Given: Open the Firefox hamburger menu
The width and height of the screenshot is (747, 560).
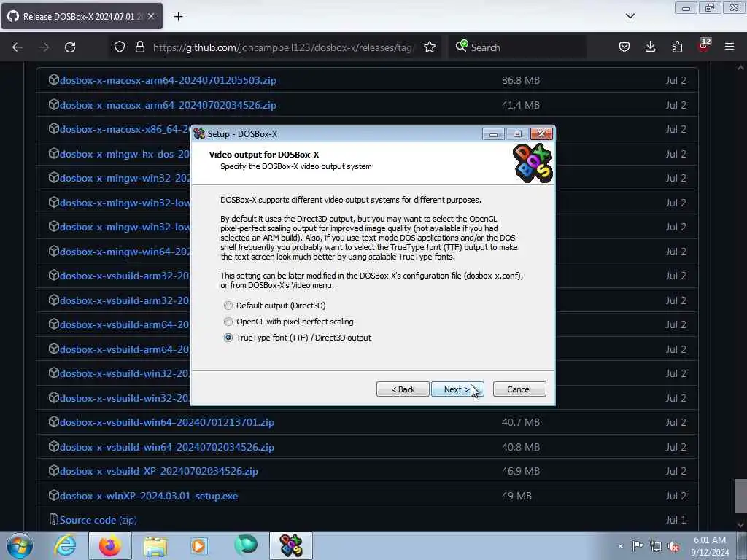Looking at the screenshot, I should click(x=729, y=47).
